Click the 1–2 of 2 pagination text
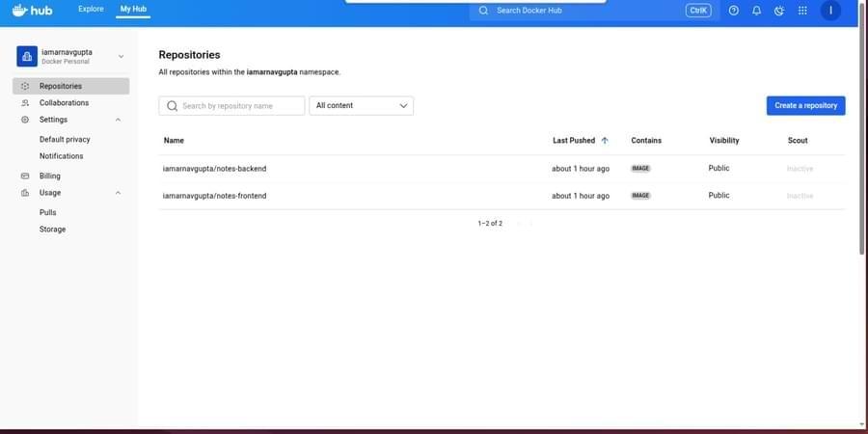Screen dimensions: 868x434 pos(490,224)
